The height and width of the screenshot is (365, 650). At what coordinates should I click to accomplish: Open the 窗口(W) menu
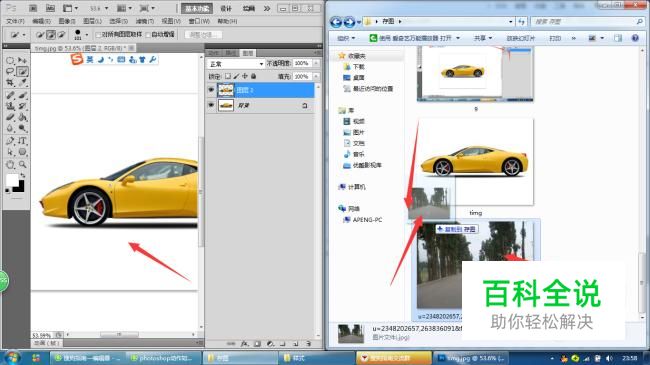click(199, 21)
